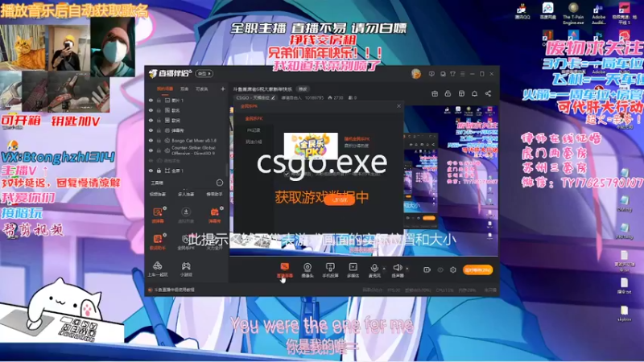
Task: Click the record video icon in bottom bar
Action: point(427,269)
